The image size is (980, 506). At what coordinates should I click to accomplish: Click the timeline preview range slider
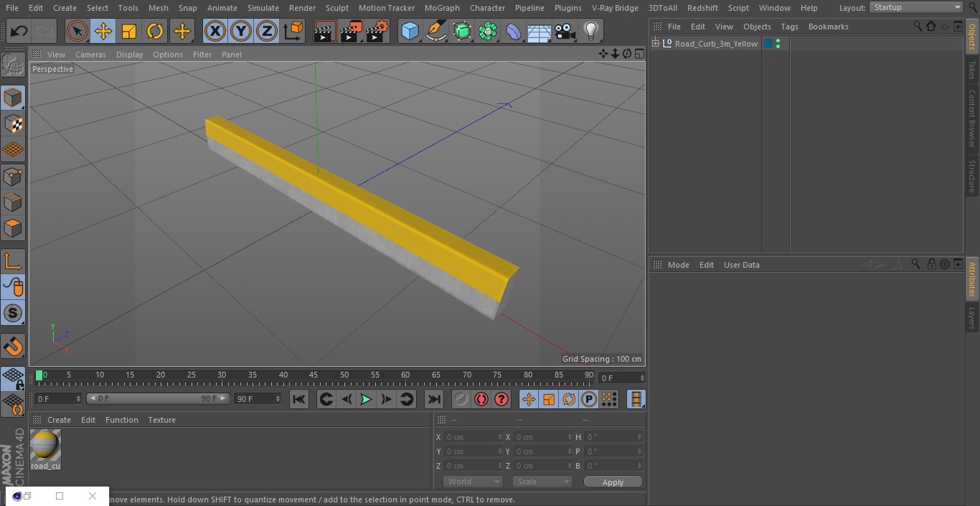(158, 398)
